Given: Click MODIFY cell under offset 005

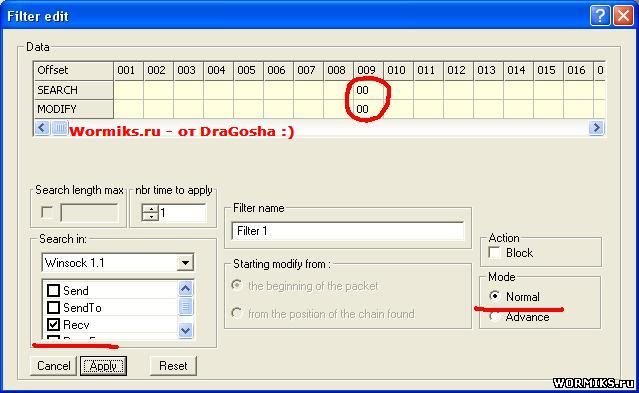Looking at the screenshot, I should coord(248,109).
